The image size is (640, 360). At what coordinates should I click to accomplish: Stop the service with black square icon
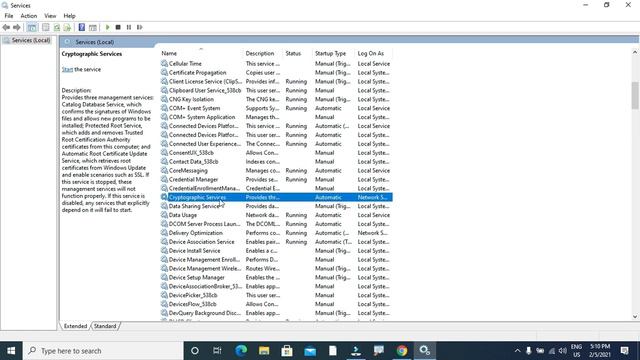click(118, 27)
